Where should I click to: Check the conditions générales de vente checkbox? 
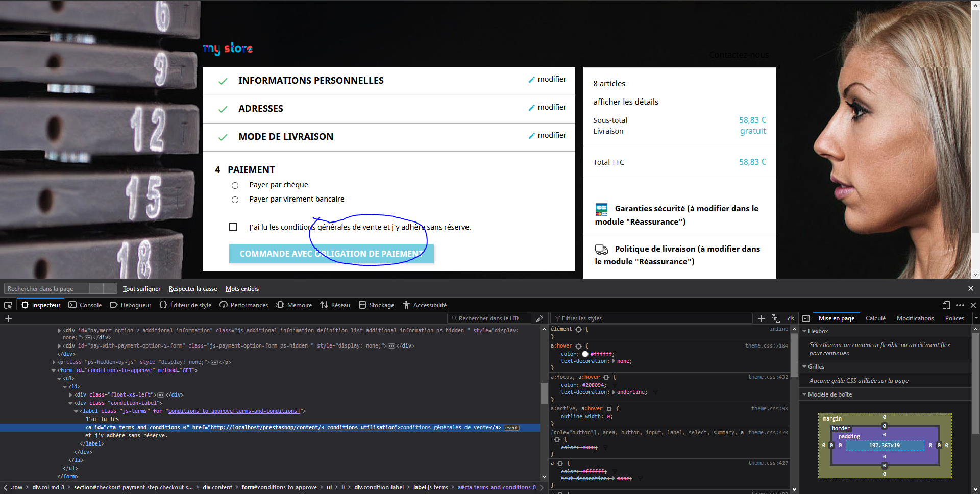tap(233, 227)
